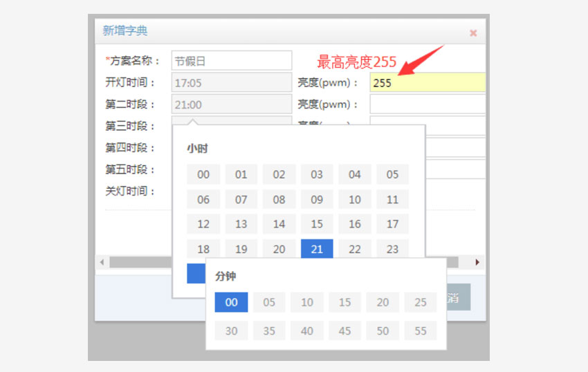Choose hour 12 in the 小时 grid
This screenshot has width=588, height=372.
(203, 224)
